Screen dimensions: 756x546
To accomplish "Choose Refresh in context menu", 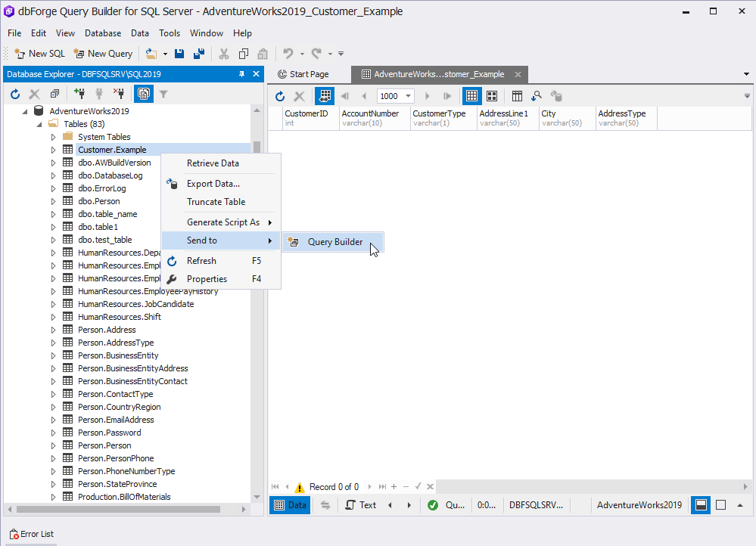I will [x=221, y=261].
